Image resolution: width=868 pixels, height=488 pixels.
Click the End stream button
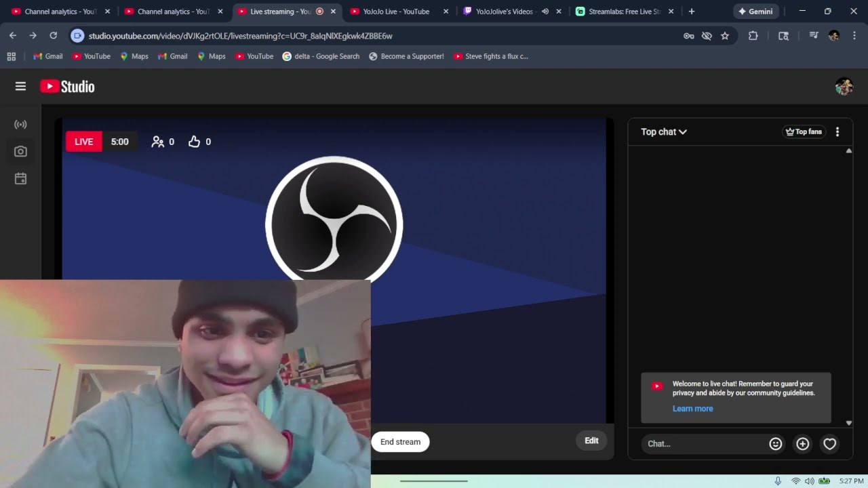click(400, 442)
